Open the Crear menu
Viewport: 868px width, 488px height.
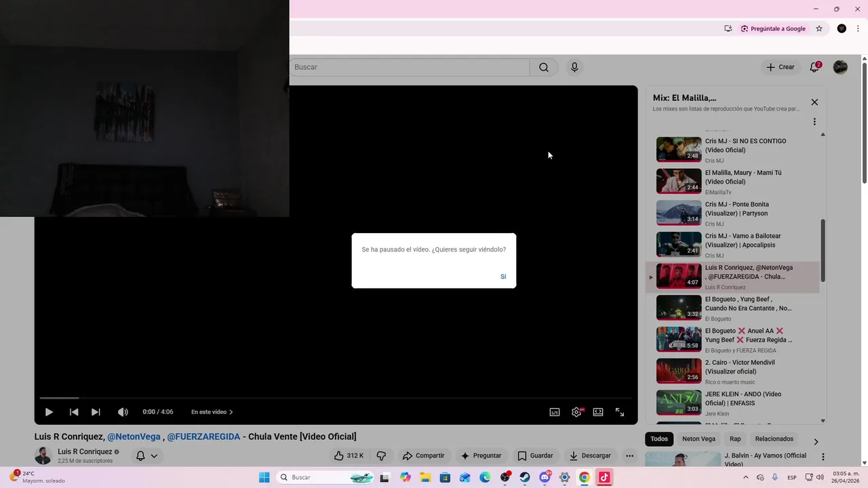pyautogui.click(x=781, y=67)
